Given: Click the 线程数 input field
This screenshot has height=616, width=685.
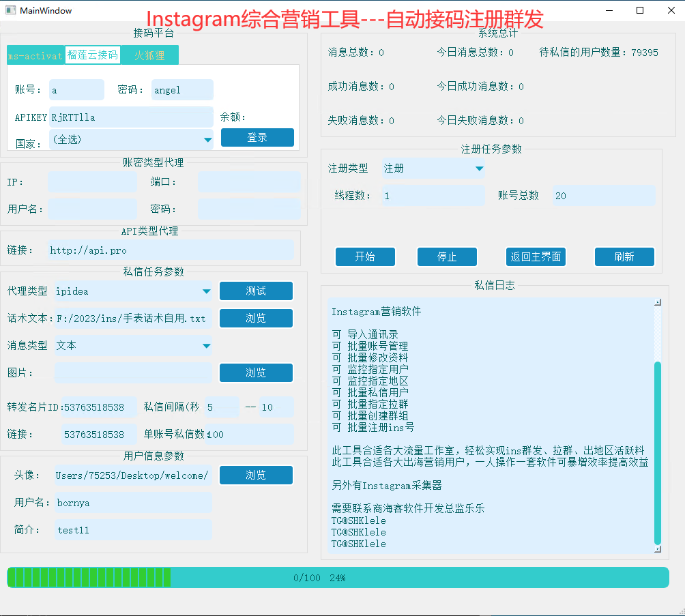Looking at the screenshot, I should pyautogui.click(x=433, y=195).
